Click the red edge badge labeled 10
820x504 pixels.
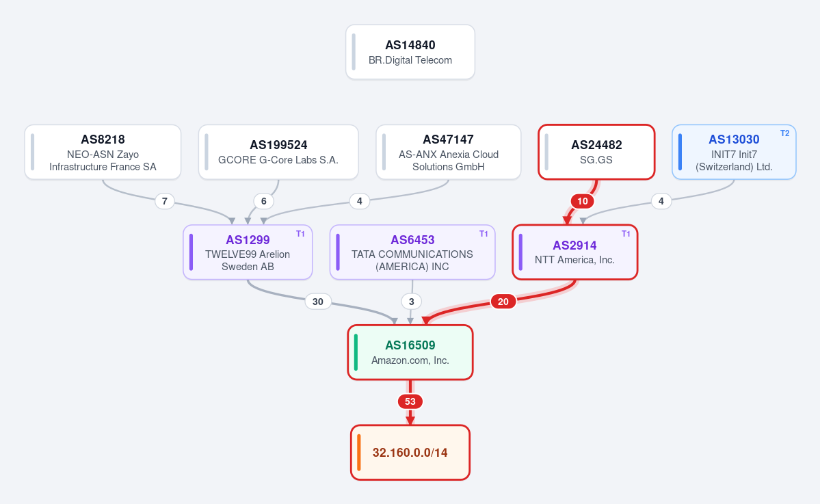point(583,201)
